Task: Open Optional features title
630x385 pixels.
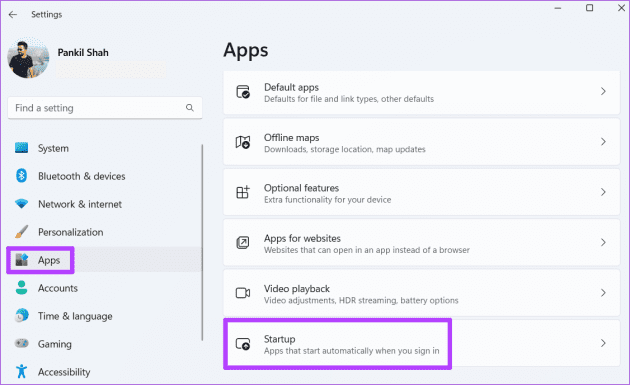Action: [301, 188]
